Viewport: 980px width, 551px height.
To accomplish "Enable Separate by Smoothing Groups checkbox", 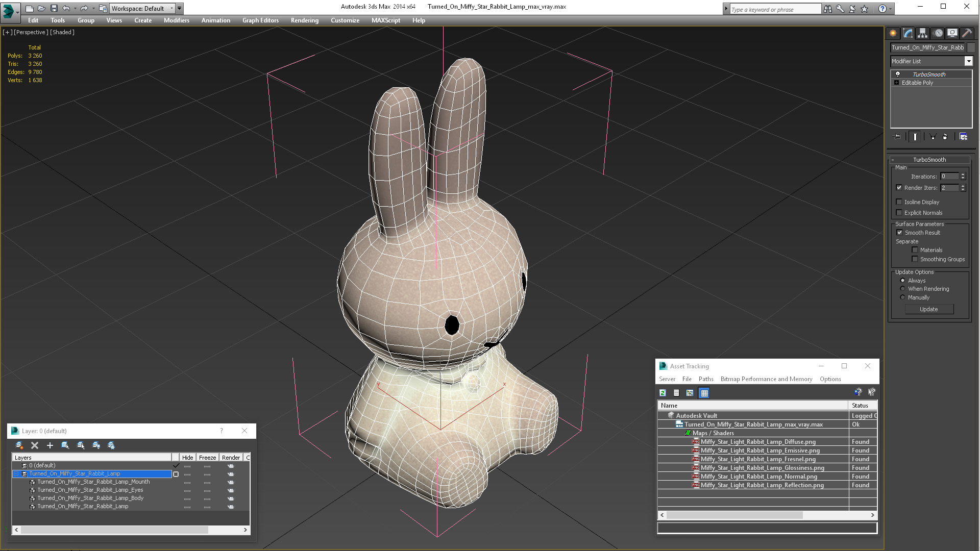I will tap(915, 259).
